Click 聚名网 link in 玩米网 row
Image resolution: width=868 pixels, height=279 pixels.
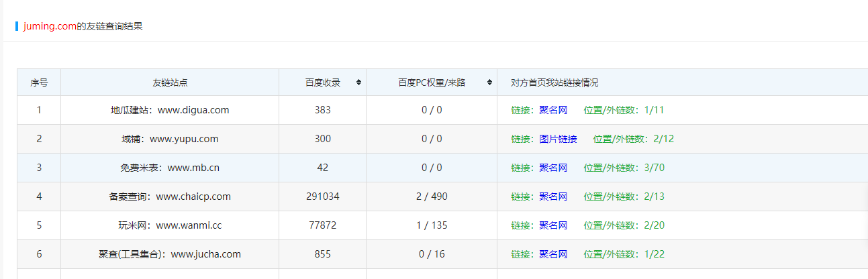[552, 225]
